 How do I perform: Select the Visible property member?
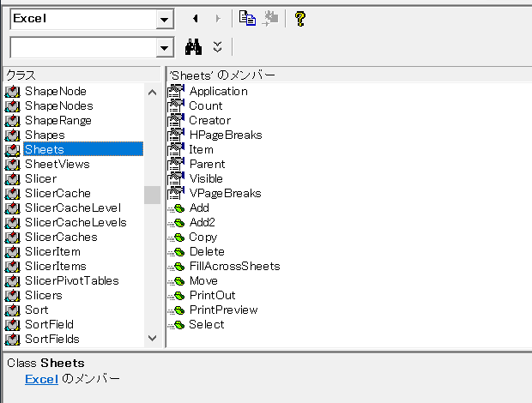click(206, 178)
